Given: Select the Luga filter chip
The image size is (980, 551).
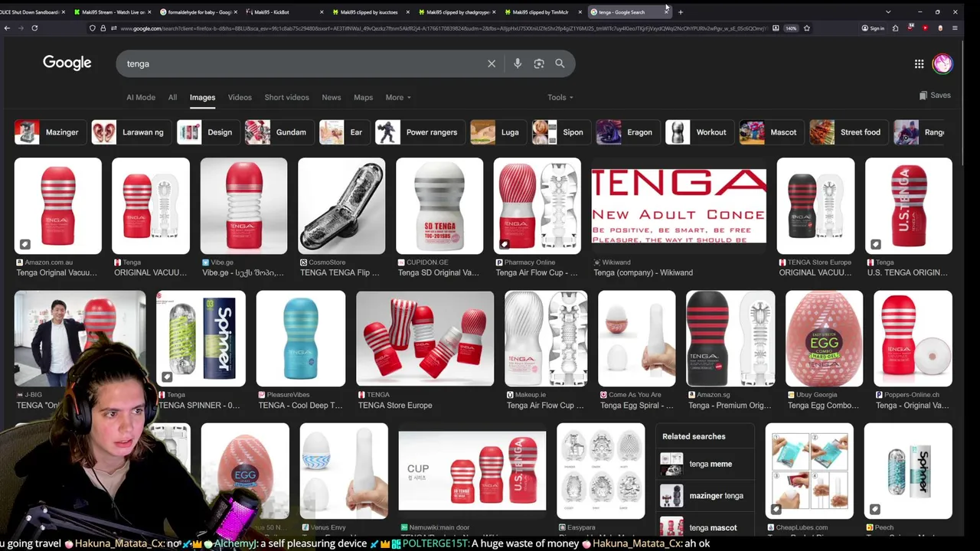Looking at the screenshot, I should tap(497, 132).
